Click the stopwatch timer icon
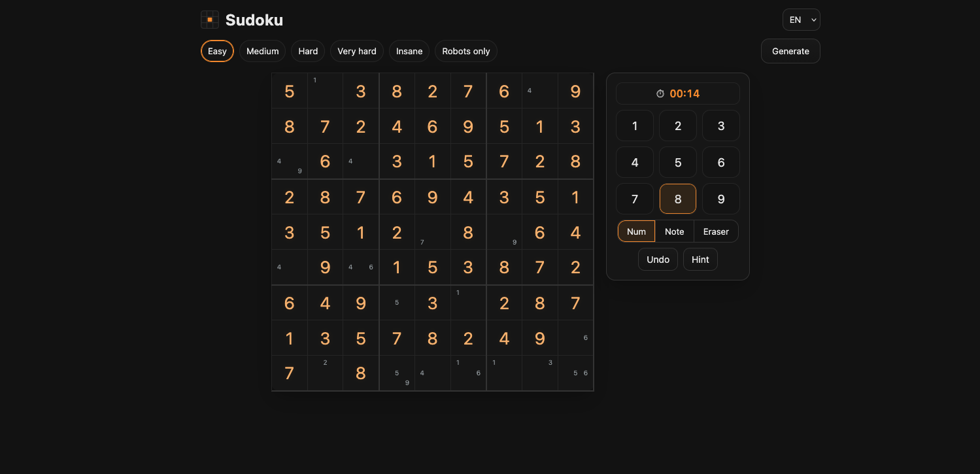This screenshot has height=474, width=980. pyautogui.click(x=660, y=93)
